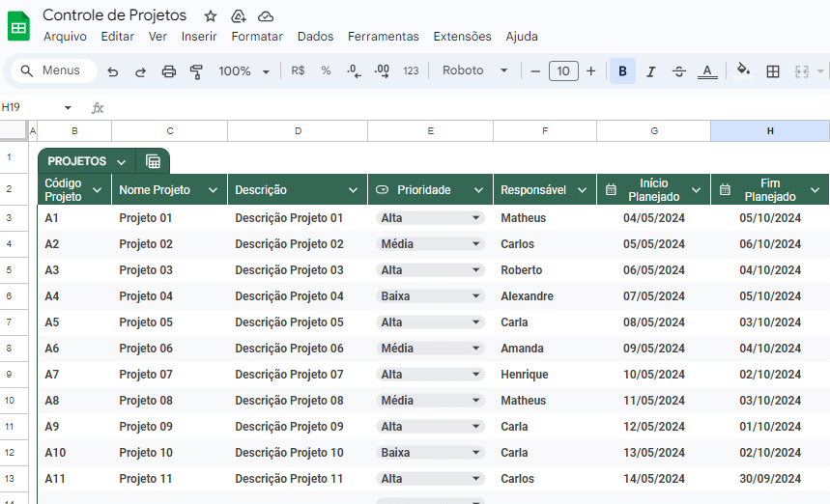Click the font size input field

click(563, 70)
